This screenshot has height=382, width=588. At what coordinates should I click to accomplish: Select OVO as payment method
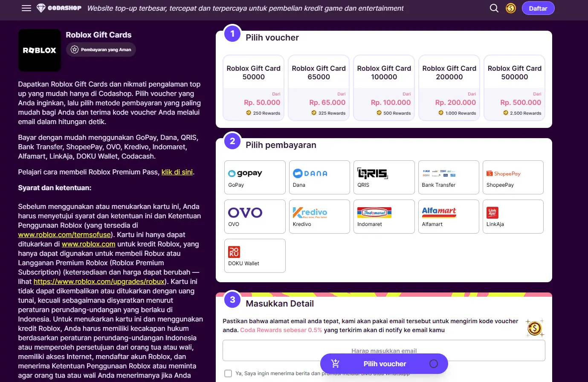tap(255, 217)
